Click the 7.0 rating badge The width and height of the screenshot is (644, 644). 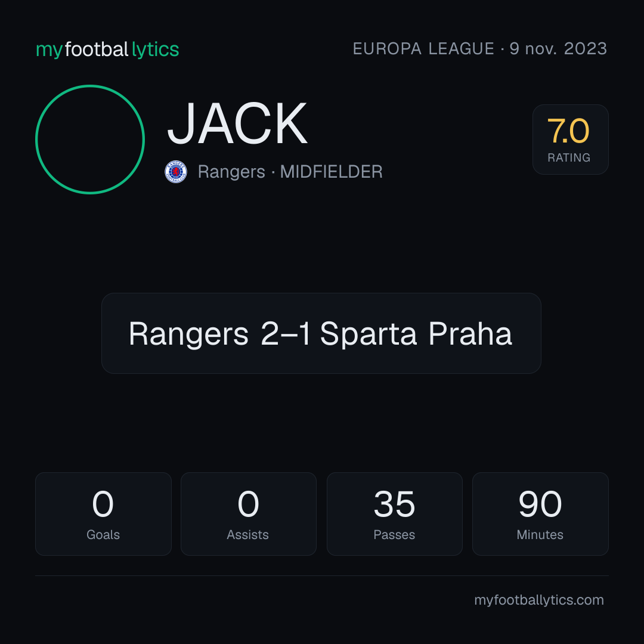tap(570, 139)
